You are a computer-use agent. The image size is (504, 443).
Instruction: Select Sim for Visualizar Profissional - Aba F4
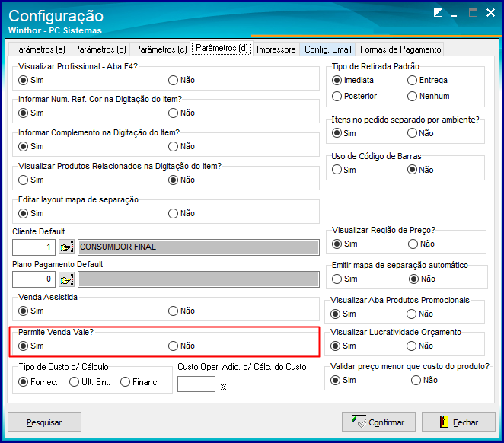[x=31, y=81]
